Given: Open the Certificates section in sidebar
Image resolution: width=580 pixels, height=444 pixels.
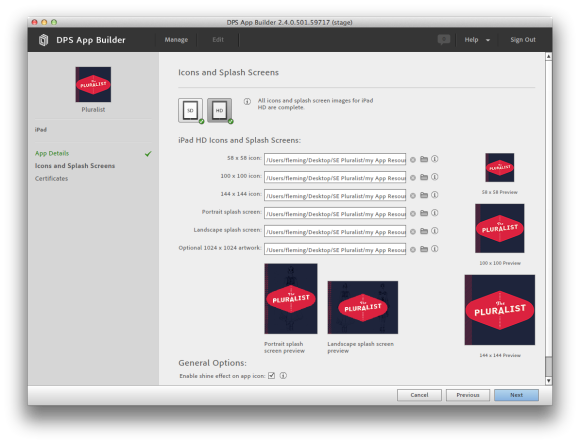Looking at the screenshot, I should pyautogui.click(x=51, y=178).
